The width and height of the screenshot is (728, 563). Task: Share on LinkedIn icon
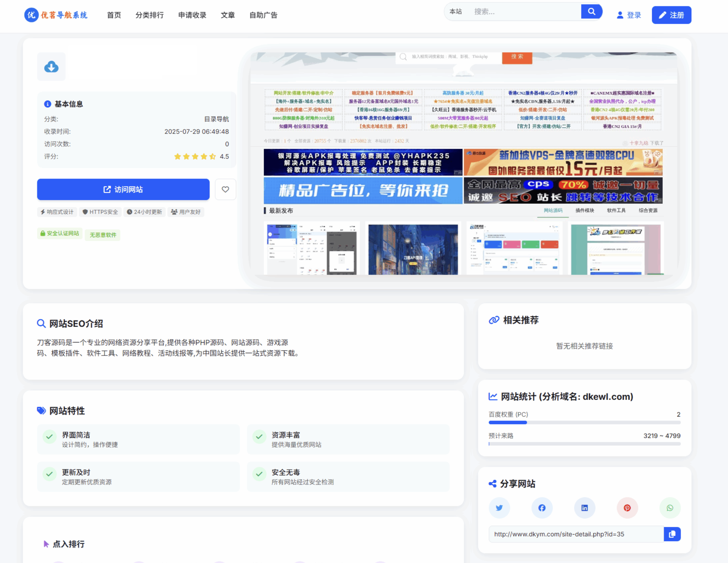584,508
